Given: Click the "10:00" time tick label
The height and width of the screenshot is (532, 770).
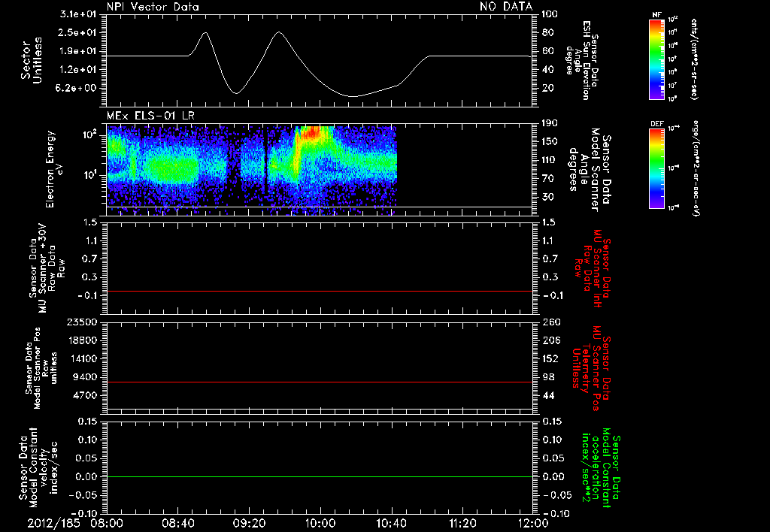Looking at the screenshot, I should click(320, 523).
